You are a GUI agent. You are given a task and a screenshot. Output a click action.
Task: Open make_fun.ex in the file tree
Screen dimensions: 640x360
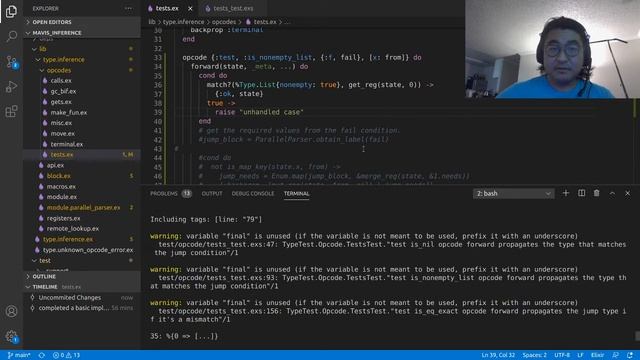click(x=82, y=112)
